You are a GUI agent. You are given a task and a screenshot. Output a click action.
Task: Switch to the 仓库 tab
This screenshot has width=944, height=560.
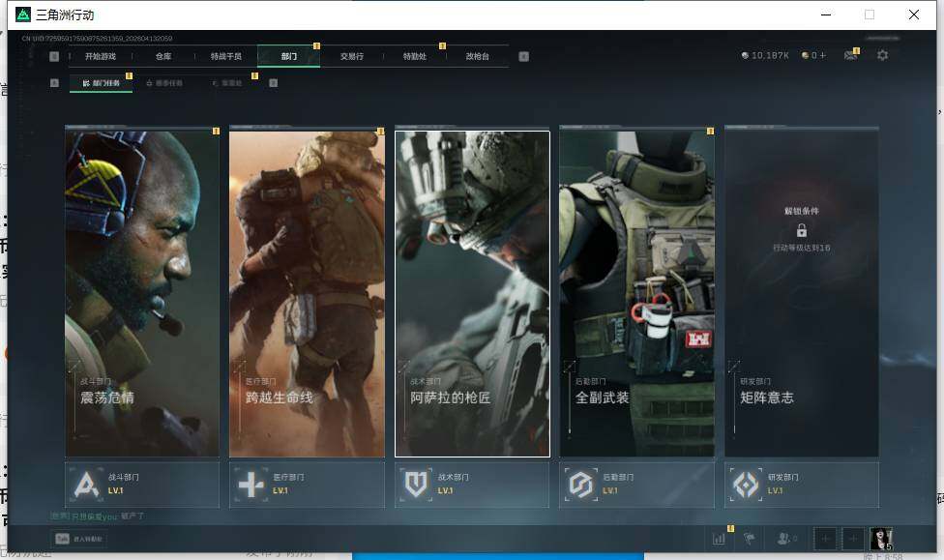pyautogui.click(x=163, y=57)
